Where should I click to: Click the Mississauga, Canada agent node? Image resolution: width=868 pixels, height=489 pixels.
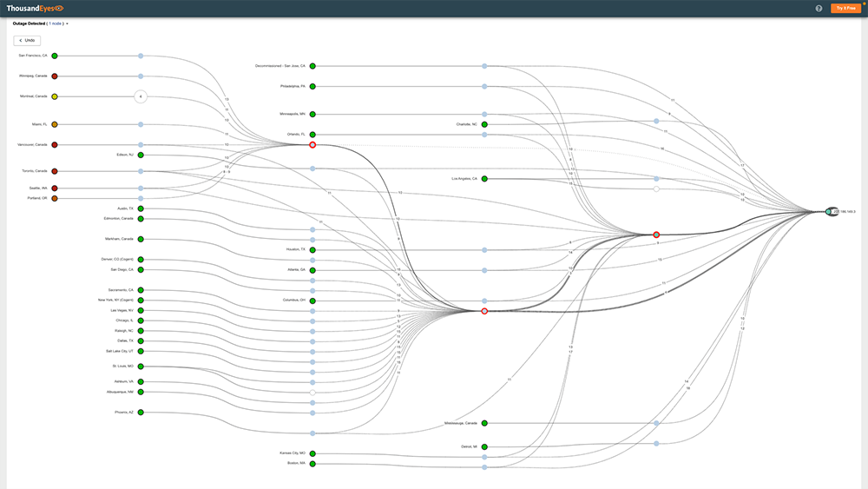pyautogui.click(x=485, y=423)
